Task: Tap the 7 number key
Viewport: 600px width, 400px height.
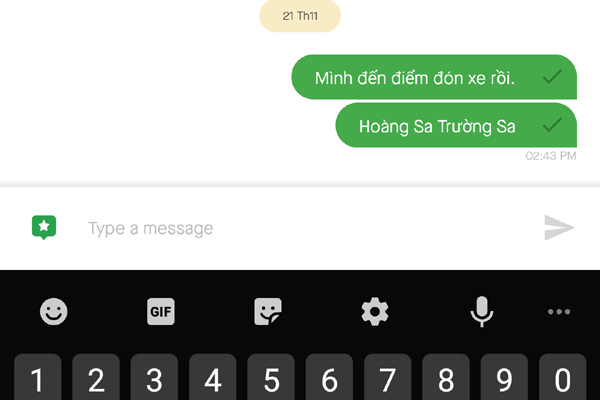Action: coord(388,377)
